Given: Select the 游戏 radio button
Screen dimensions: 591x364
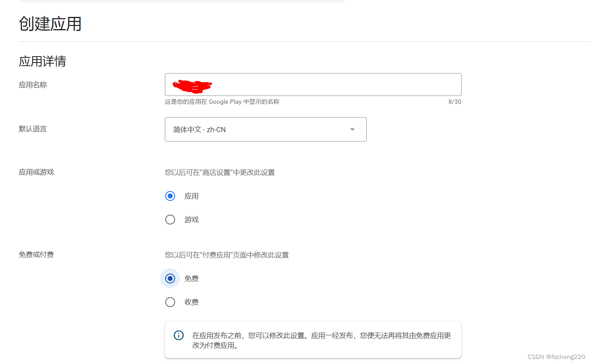Looking at the screenshot, I should [x=170, y=219].
